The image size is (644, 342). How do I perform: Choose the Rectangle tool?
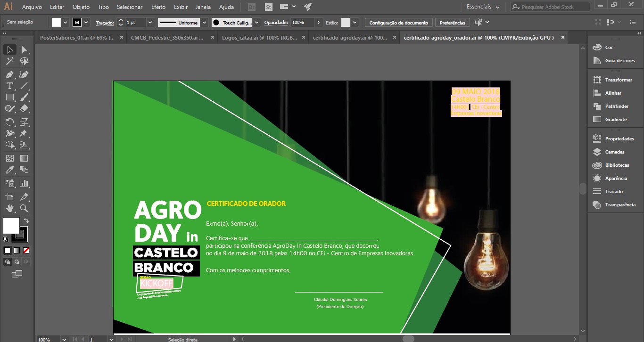[x=9, y=97]
